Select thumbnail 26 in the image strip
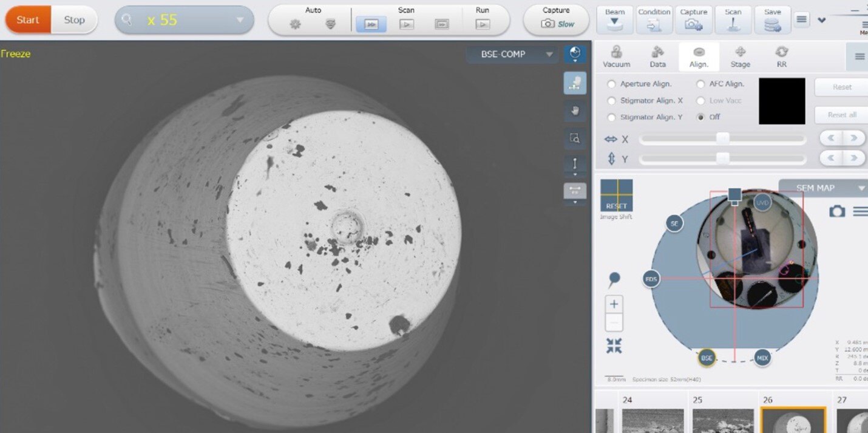 pyautogui.click(x=793, y=419)
